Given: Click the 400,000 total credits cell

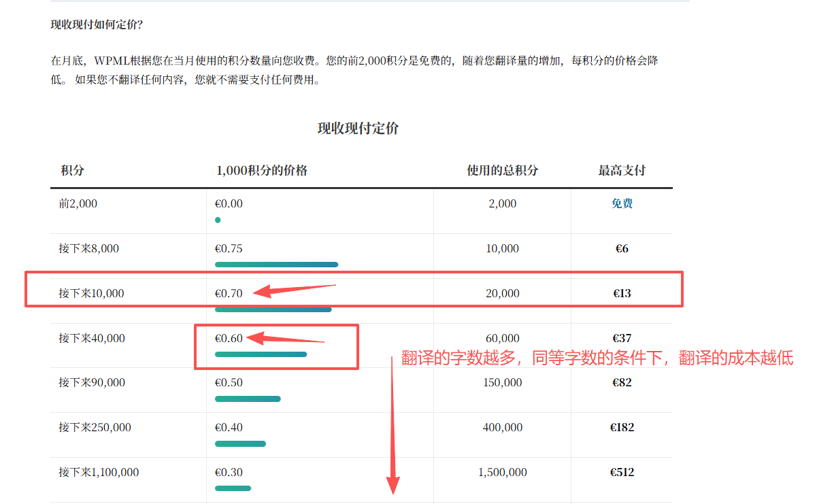Looking at the screenshot, I should pyautogui.click(x=502, y=427).
